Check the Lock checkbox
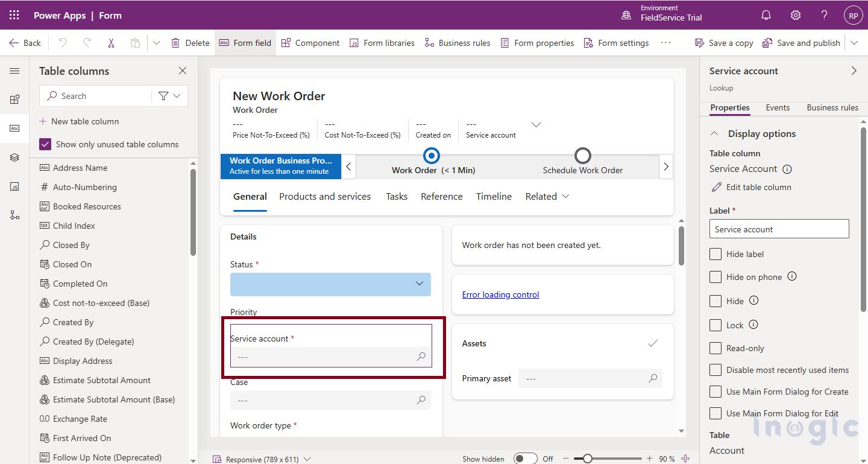Viewport: 868px width, 464px height. click(x=715, y=325)
